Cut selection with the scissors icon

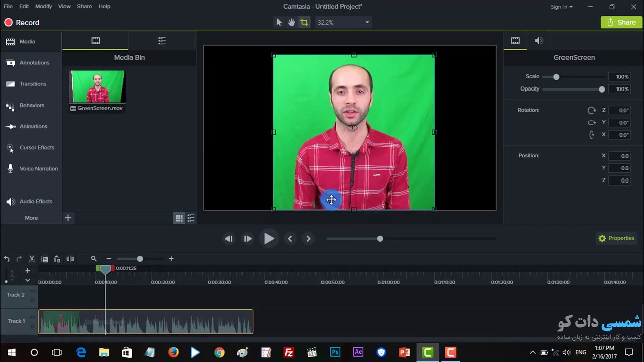[x=32, y=259]
